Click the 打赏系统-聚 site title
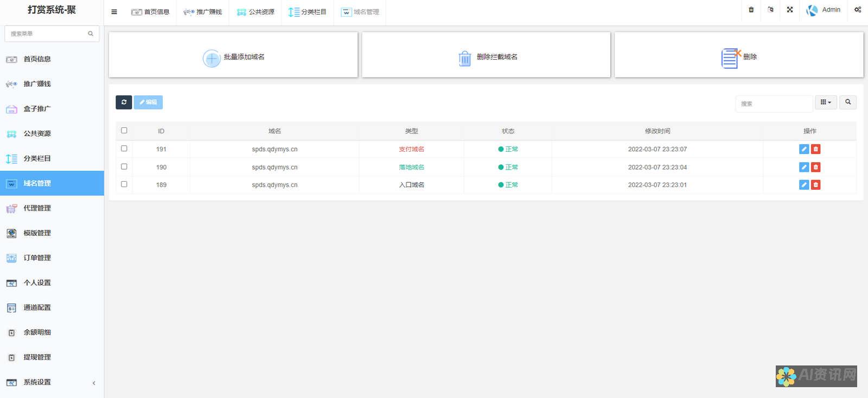Viewport: 868px width, 398px height. pos(52,10)
